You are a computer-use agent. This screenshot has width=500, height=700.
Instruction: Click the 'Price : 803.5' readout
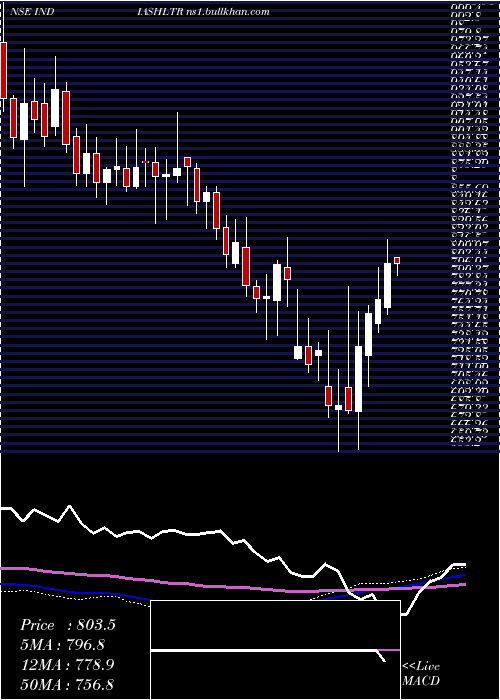(x=68, y=625)
